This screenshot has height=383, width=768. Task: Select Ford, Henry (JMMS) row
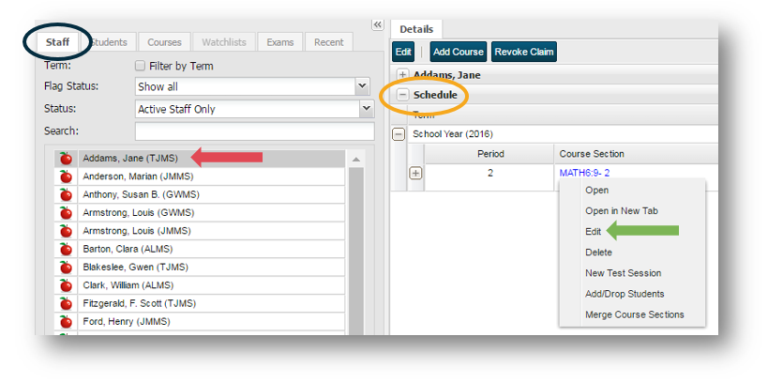click(211, 322)
